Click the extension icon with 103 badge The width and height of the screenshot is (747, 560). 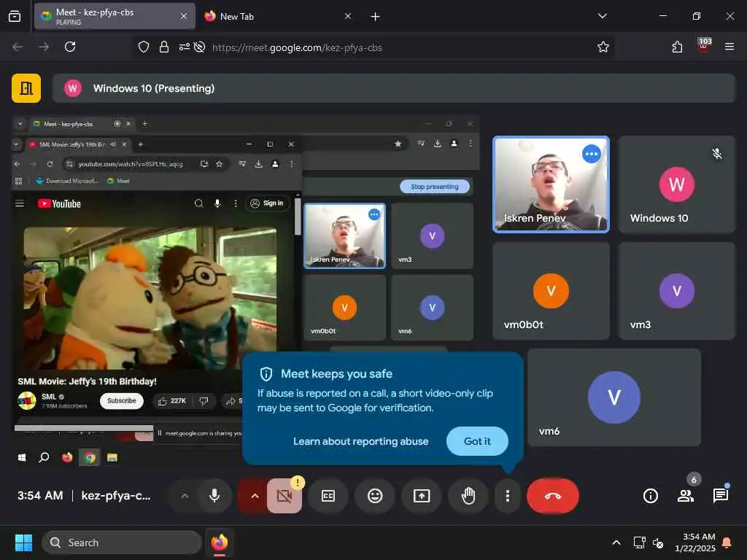[x=704, y=46]
